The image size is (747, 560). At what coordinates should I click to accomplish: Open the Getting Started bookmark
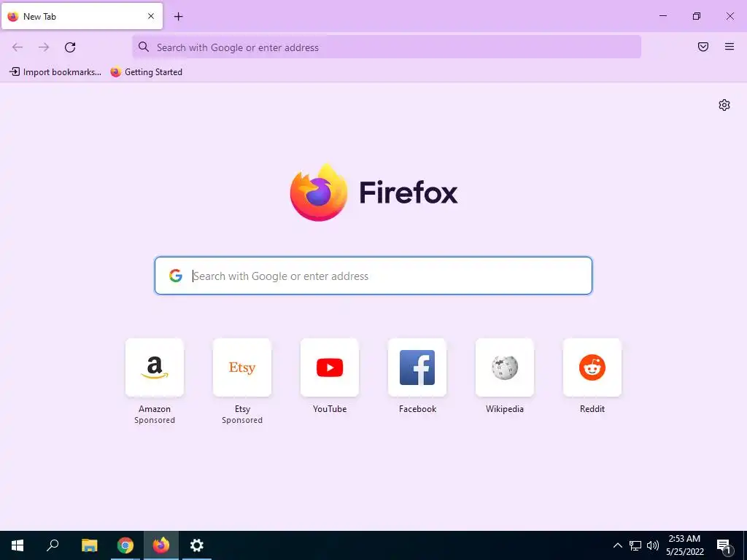coord(146,72)
